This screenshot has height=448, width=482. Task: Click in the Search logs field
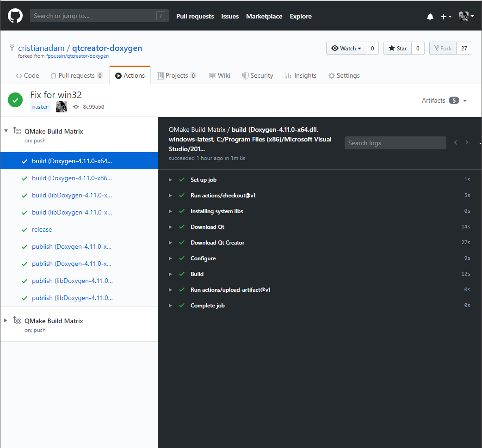pos(395,143)
